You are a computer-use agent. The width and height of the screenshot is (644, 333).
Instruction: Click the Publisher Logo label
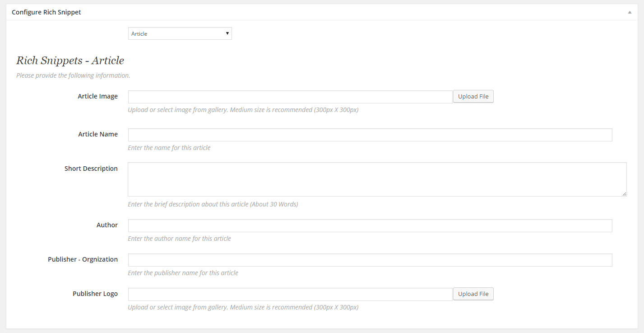pos(95,294)
